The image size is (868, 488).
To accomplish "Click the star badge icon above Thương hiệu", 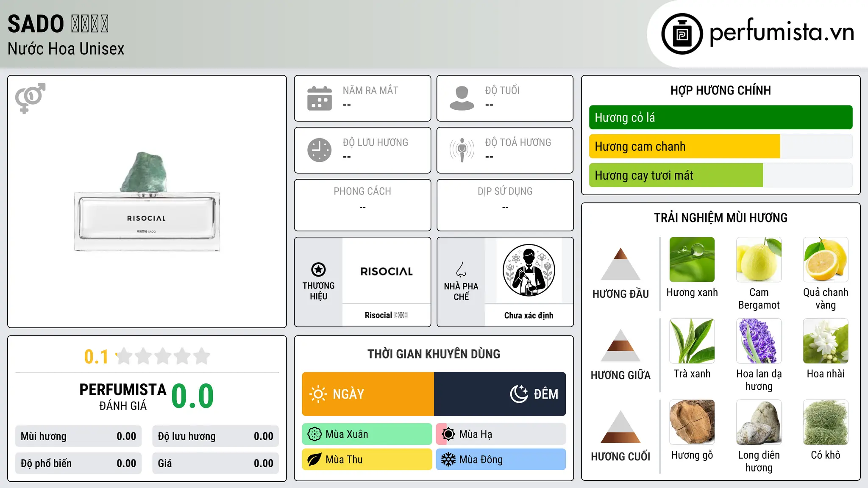I will (x=318, y=269).
